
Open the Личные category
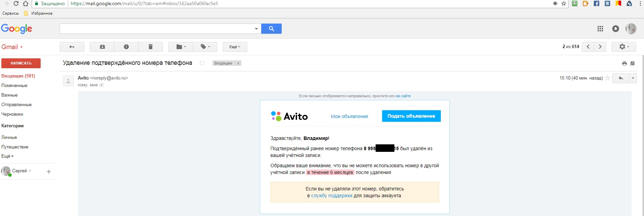9,138
